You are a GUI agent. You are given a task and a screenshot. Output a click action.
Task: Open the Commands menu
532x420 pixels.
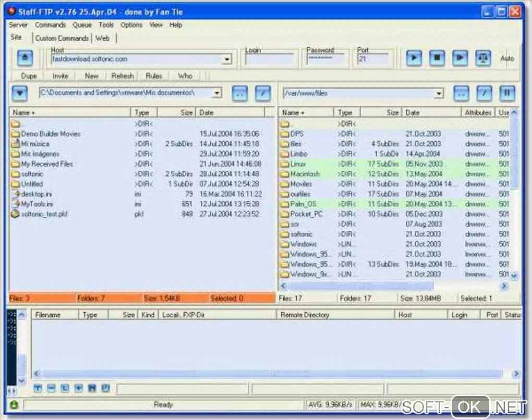click(50, 24)
